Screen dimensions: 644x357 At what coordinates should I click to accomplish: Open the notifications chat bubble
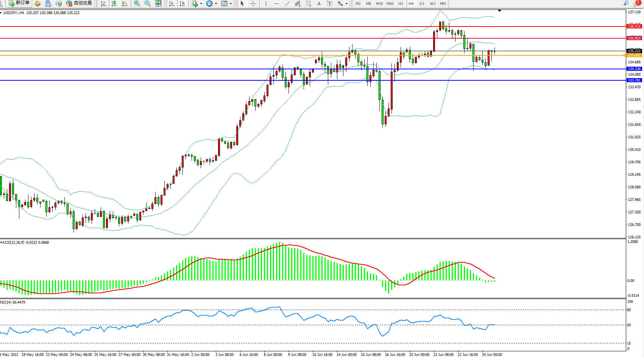point(637,3)
